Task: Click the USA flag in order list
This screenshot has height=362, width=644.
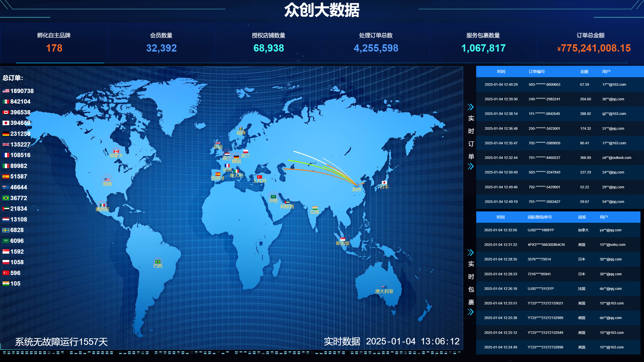Action: tap(6, 91)
